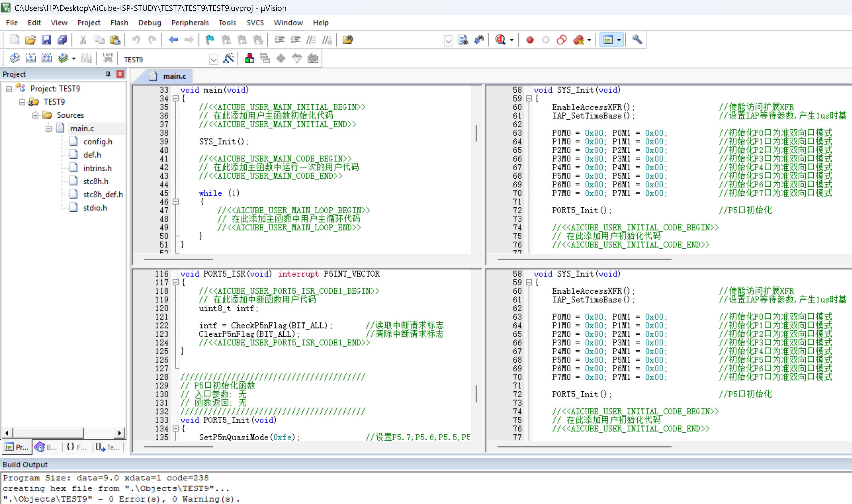Open Pack Installer icon
This screenshot has height=504, width=852.
(x=313, y=58)
